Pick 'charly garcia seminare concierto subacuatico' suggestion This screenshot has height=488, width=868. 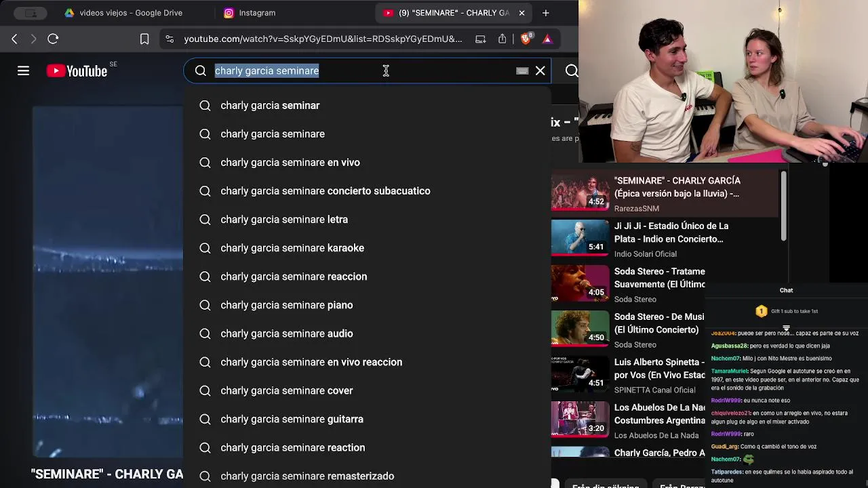367,191
